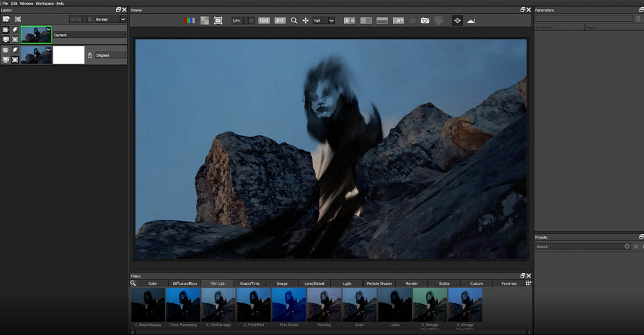Switch to the Grads/Tints filters tab
Viewport: 644px width, 335px height.
pos(250,283)
